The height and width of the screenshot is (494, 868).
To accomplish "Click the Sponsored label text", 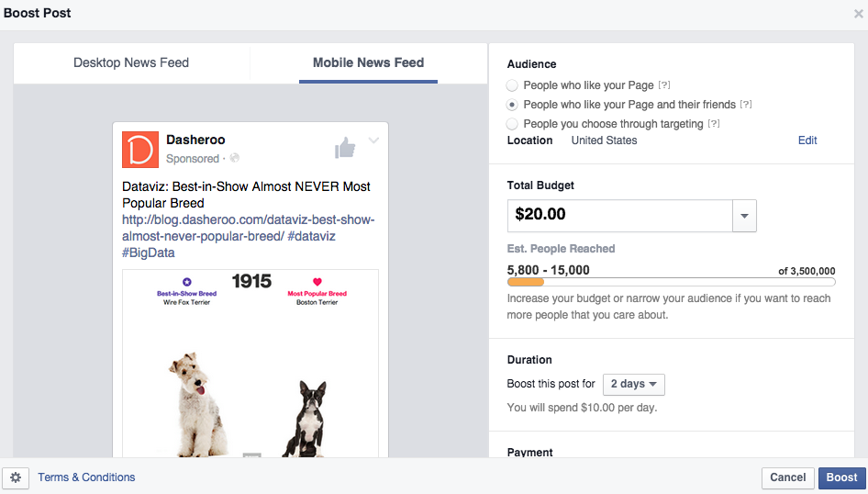I will (x=193, y=158).
